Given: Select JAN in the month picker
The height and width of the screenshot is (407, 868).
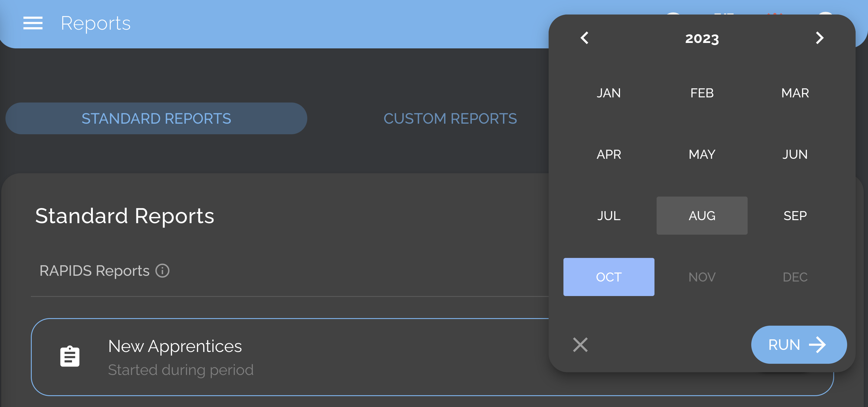Looking at the screenshot, I should tap(609, 93).
